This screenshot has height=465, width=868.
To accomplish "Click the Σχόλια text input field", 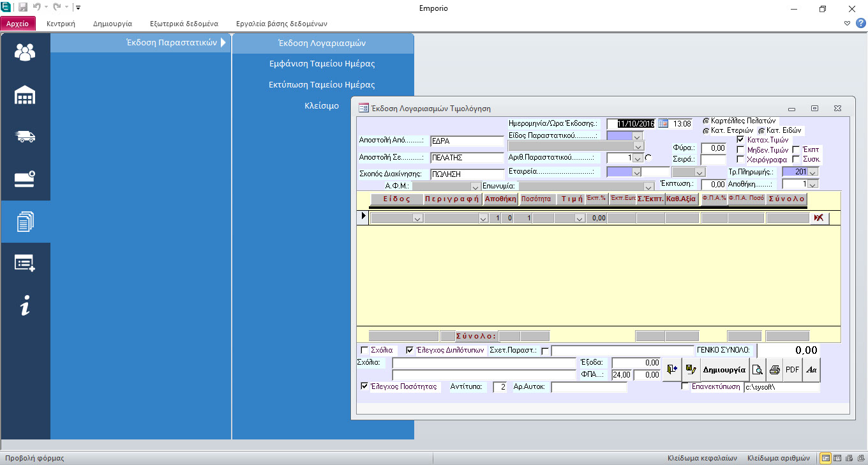I will [x=484, y=363].
